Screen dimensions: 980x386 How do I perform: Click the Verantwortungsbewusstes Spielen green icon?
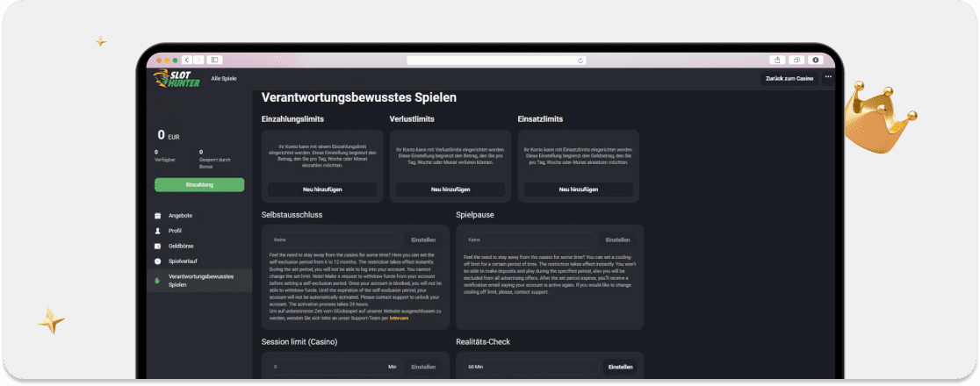point(157,281)
